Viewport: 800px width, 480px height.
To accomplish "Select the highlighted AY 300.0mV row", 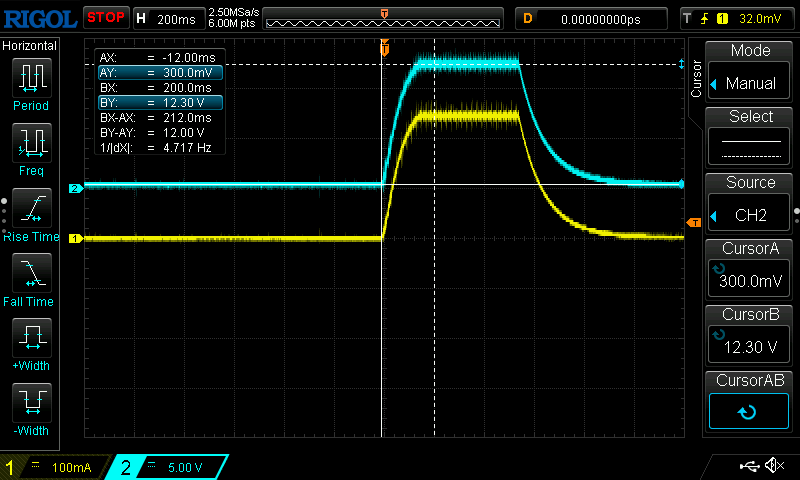I will (x=160, y=72).
